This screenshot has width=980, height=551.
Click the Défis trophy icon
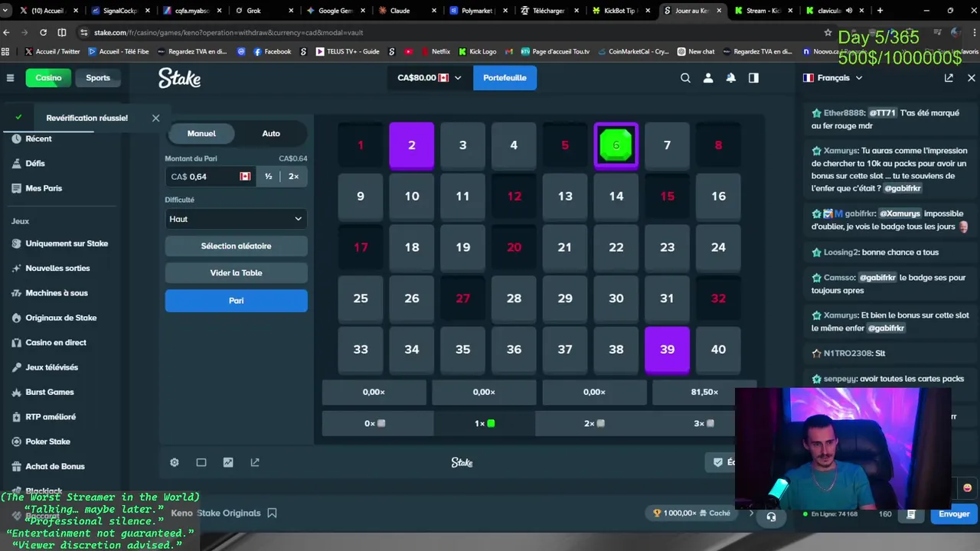16,163
